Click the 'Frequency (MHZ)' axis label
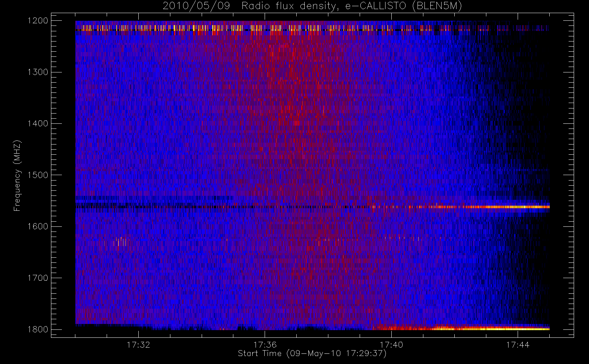The image size is (589, 364). (17, 176)
